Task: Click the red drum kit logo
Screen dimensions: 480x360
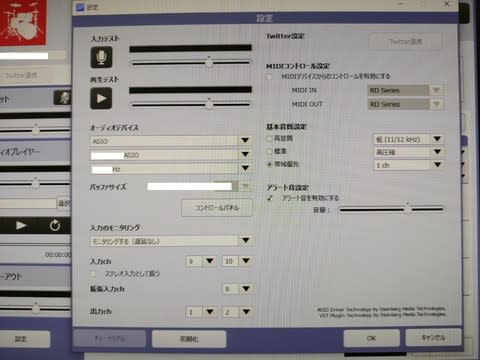Action: [x=23, y=22]
